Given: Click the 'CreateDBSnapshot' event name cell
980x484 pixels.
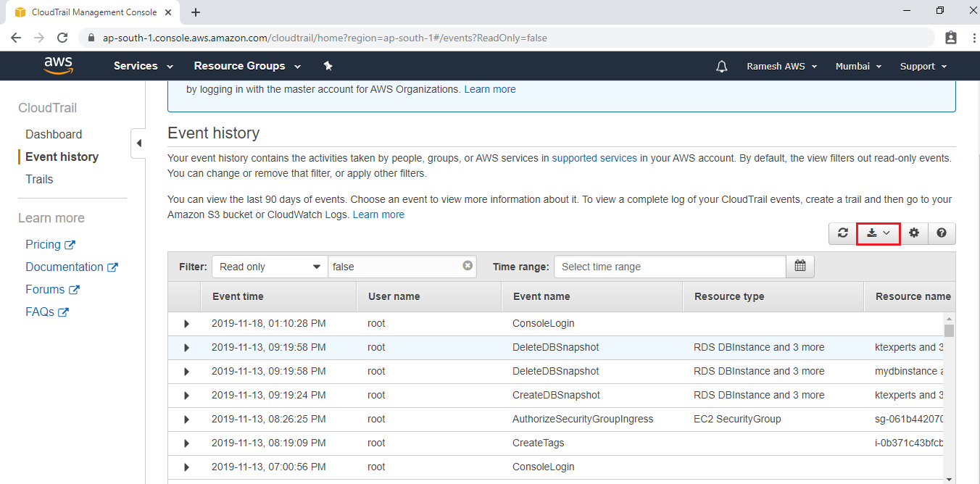Looking at the screenshot, I should [x=556, y=395].
